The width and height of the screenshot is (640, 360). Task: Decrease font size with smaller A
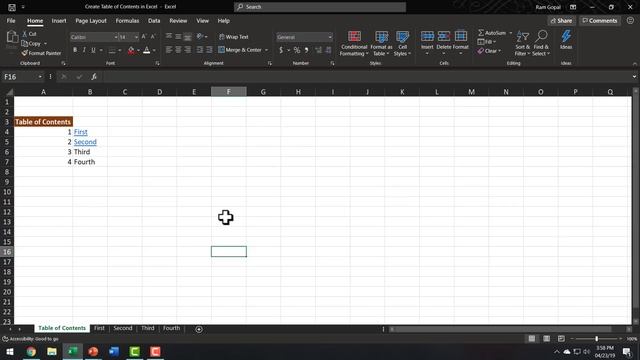coord(153,37)
